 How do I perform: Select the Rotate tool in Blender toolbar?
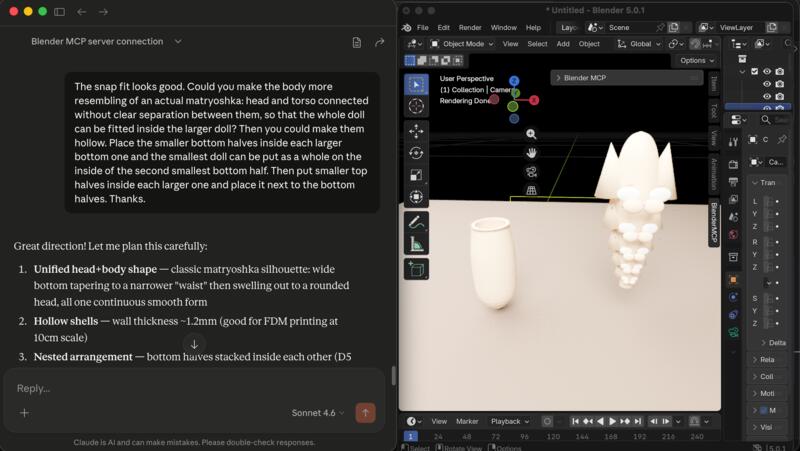(x=416, y=153)
